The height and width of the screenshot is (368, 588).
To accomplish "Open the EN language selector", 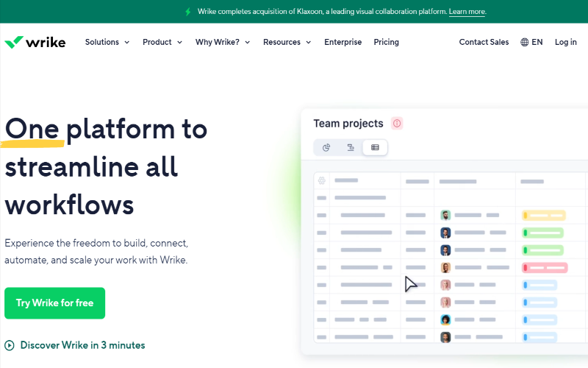I will click(531, 42).
